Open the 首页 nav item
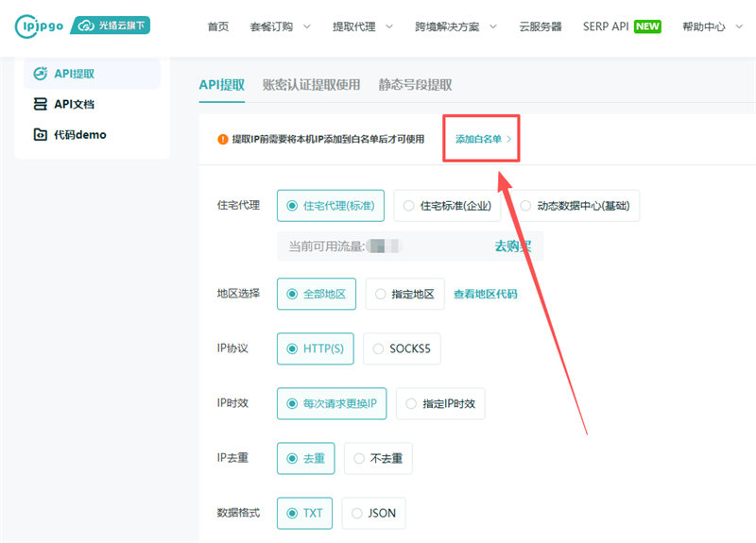This screenshot has height=543, width=756. click(x=218, y=26)
